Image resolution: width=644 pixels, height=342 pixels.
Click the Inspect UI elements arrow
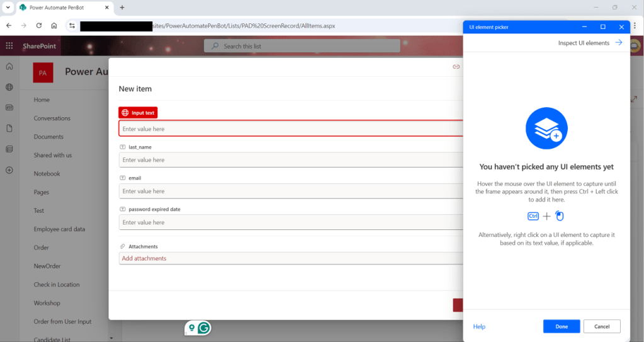coord(619,43)
